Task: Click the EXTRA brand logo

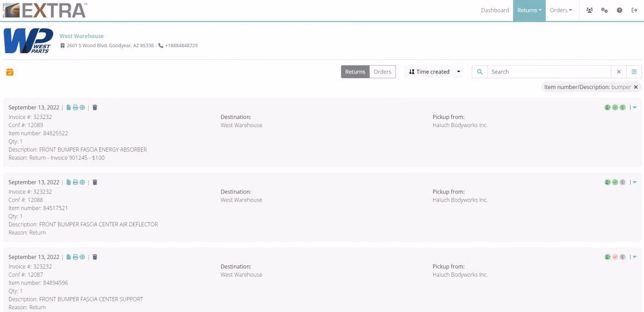Action: tap(45, 10)
